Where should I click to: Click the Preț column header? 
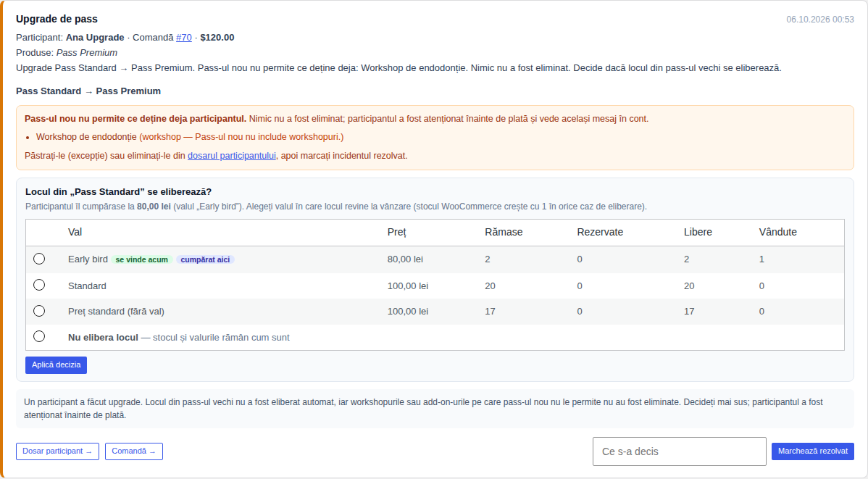(x=397, y=232)
